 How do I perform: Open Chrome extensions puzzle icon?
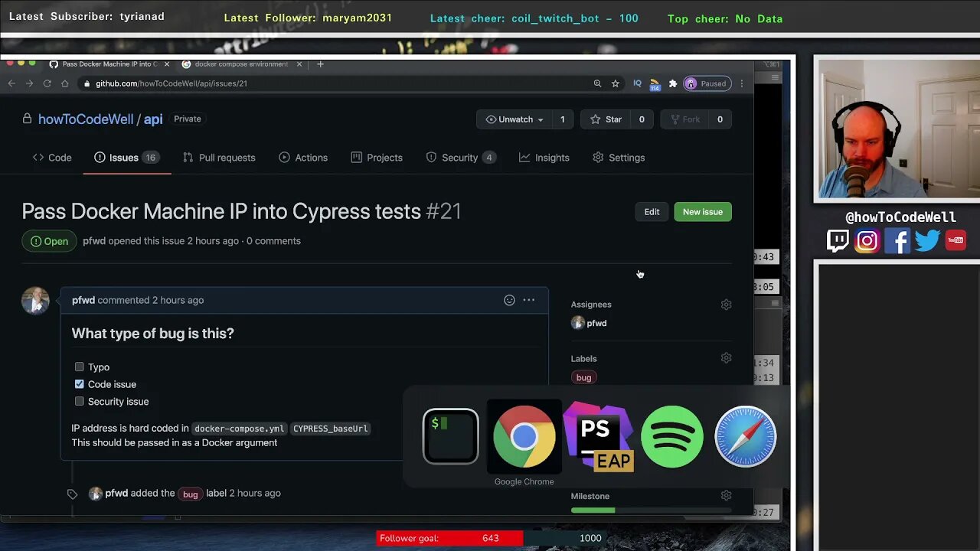pyautogui.click(x=673, y=83)
